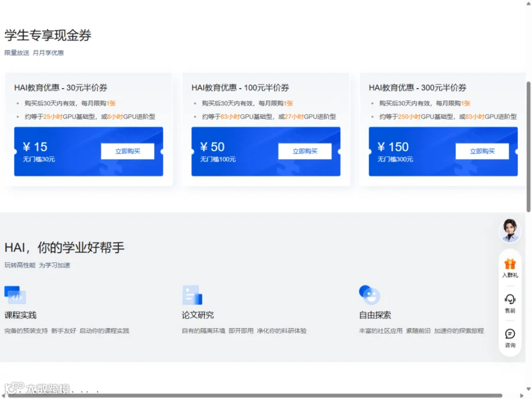Click the ¥ 15 price text
Viewport: 532px width, 399px height.
pos(35,147)
